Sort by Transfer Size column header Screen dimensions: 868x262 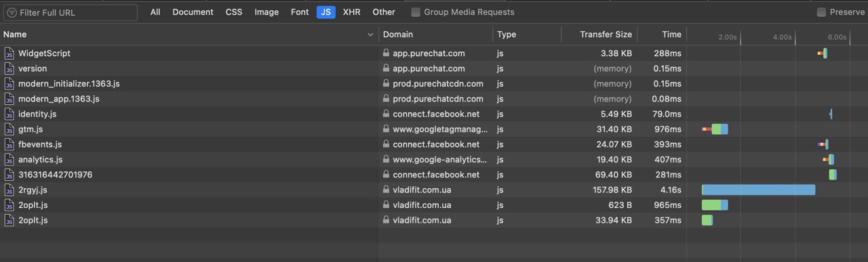pos(599,35)
